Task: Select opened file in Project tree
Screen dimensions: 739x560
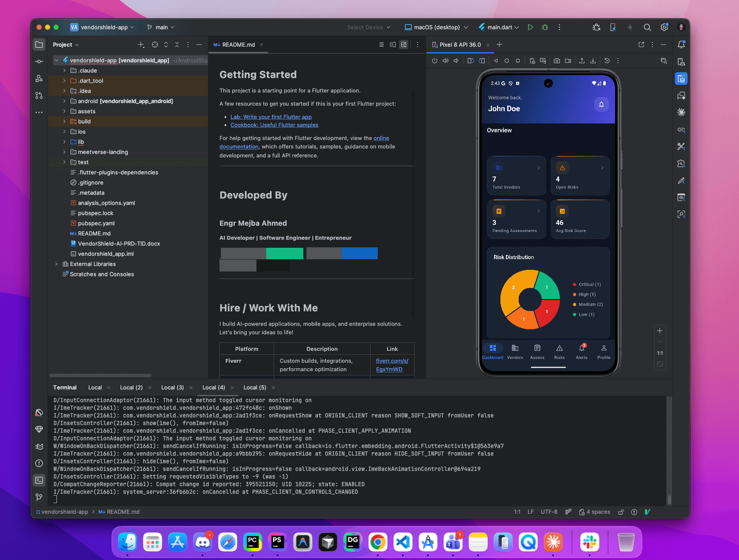Action: point(155,45)
